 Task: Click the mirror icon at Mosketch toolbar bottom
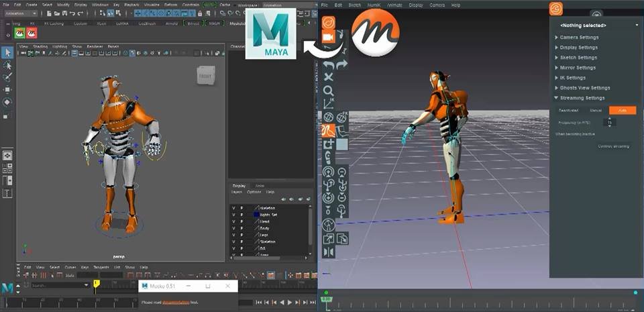[x=329, y=252]
